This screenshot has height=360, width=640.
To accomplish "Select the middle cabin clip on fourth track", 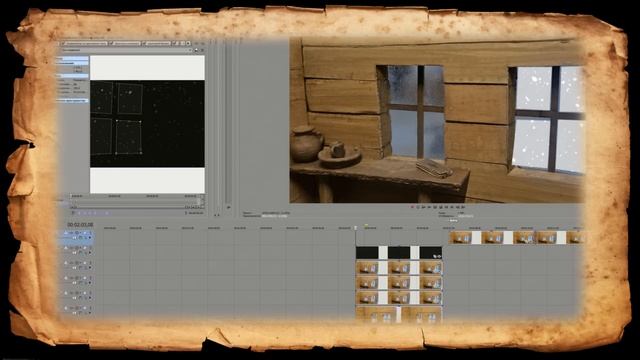I will 399,283.
